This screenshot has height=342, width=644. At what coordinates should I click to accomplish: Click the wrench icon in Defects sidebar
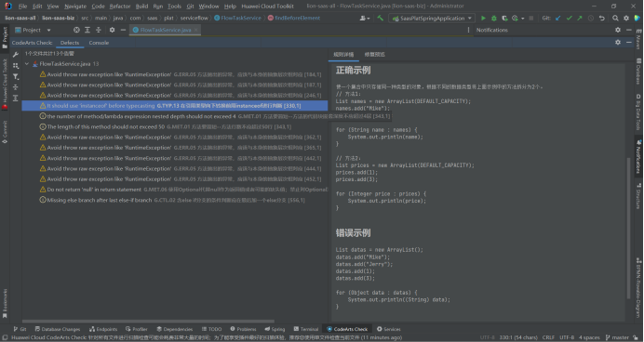tap(16, 55)
